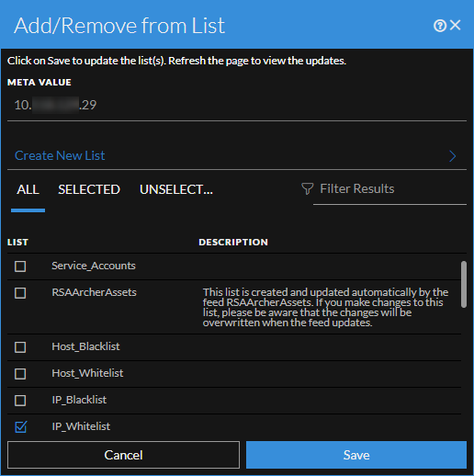The width and height of the screenshot is (474, 476).
Task: Check the Service_Accounts checkbox
Action: [20, 266]
